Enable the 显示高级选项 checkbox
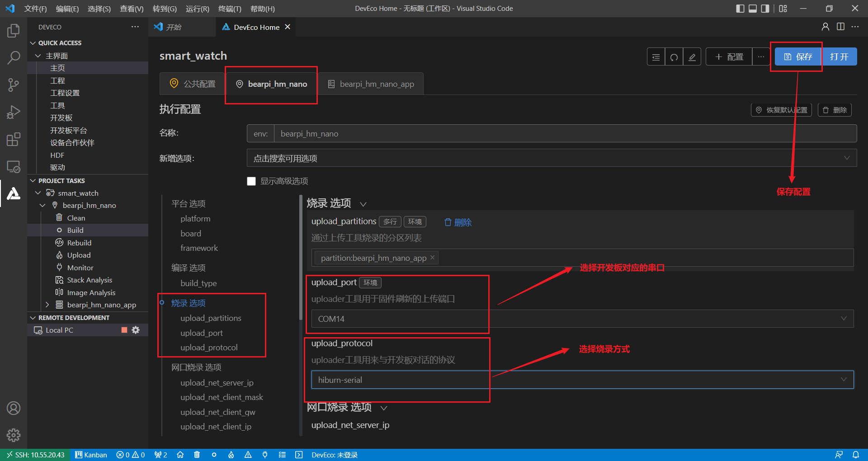The height and width of the screenshot is (461, 868). point(251,181)
